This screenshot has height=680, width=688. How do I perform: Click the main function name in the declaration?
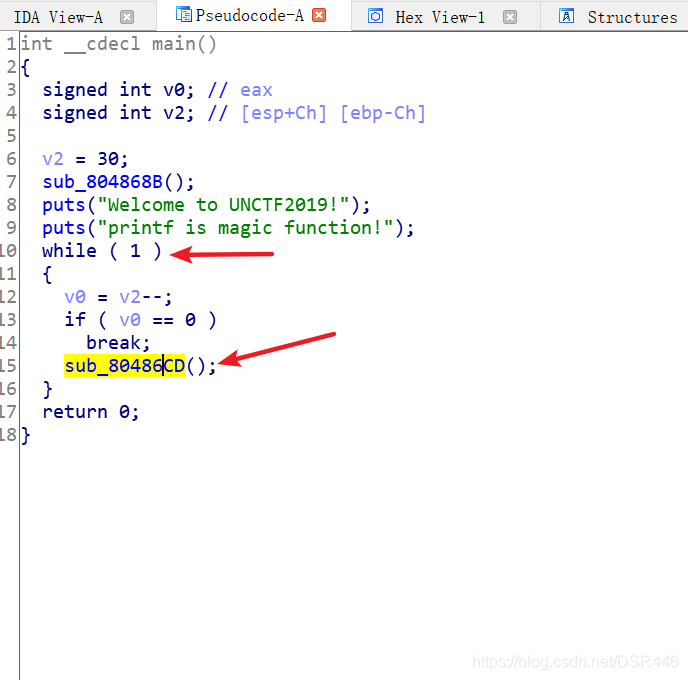pyautogui.click(x=173, y=44)
